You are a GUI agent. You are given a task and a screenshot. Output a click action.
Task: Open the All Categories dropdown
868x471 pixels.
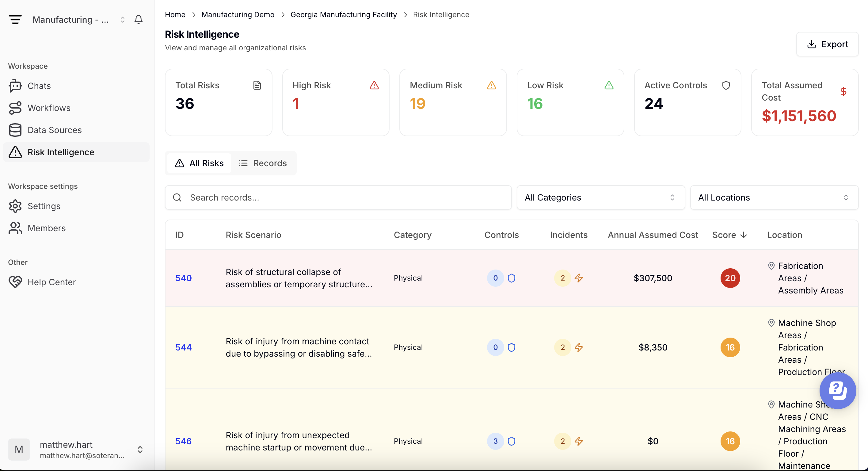(x=601, y=197)
